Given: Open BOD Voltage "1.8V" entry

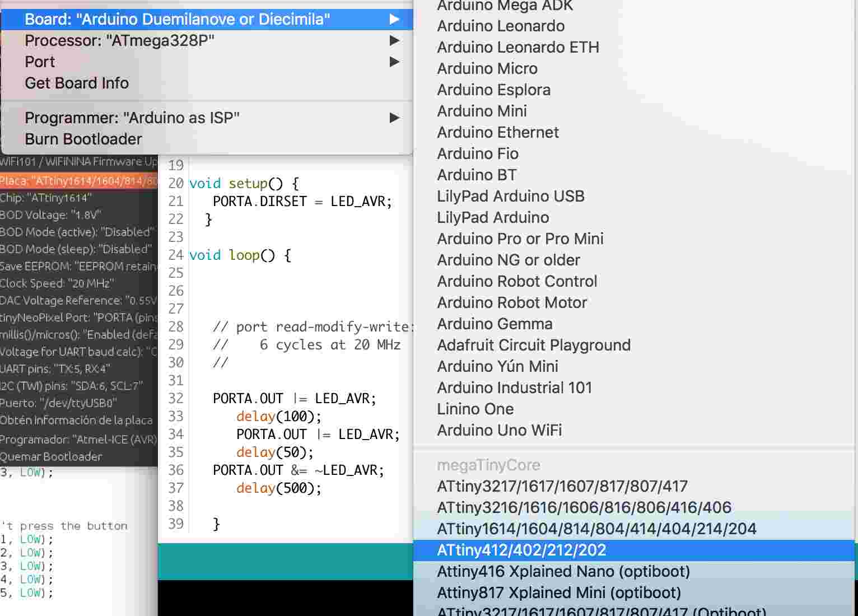Looking at the screenshot, I should click(x=79, y=215).
